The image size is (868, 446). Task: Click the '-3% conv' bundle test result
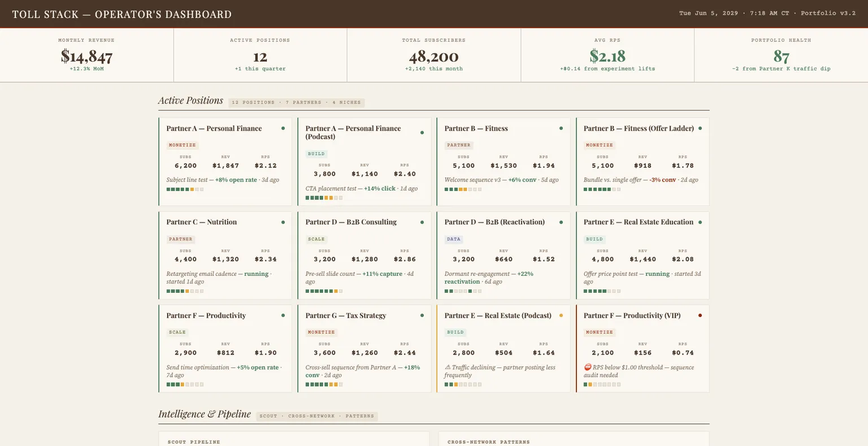click(663, 180)
